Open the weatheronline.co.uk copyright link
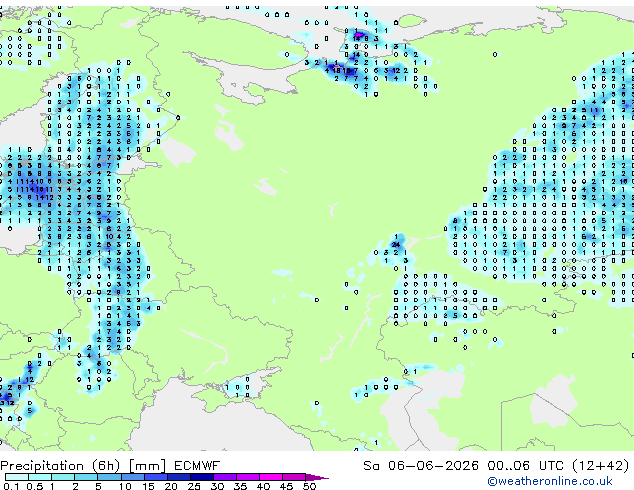 coord(550,481)
